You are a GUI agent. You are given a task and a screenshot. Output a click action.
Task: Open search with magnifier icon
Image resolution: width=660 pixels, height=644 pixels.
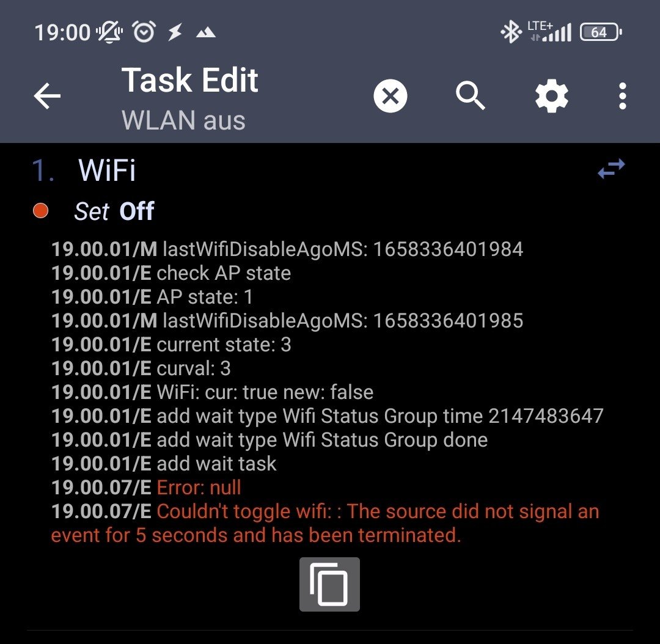tap(470, 96)
